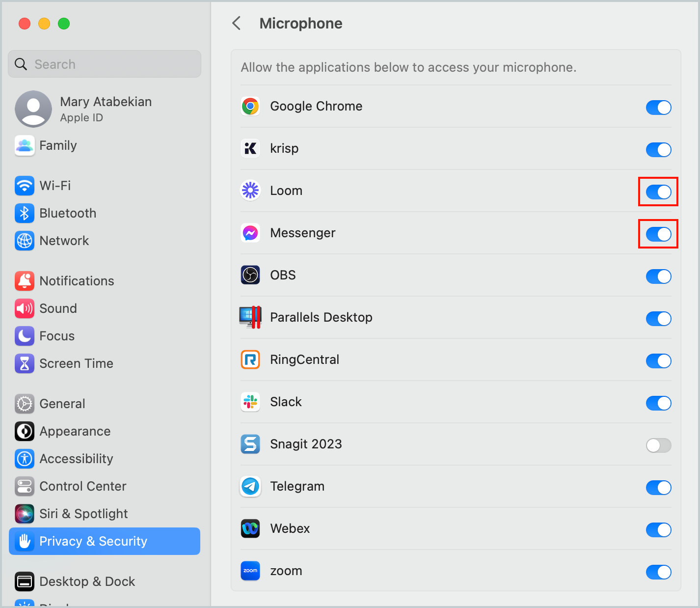Screen dimensions: 700x608
Task: Click the 'RingCentral' label text
Action: coord(305,359)
